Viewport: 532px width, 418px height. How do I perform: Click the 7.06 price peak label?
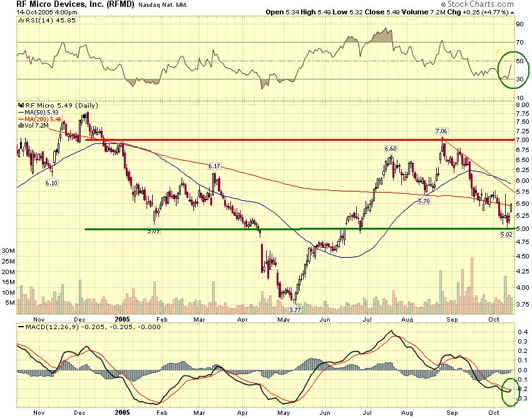coord(441,131)
